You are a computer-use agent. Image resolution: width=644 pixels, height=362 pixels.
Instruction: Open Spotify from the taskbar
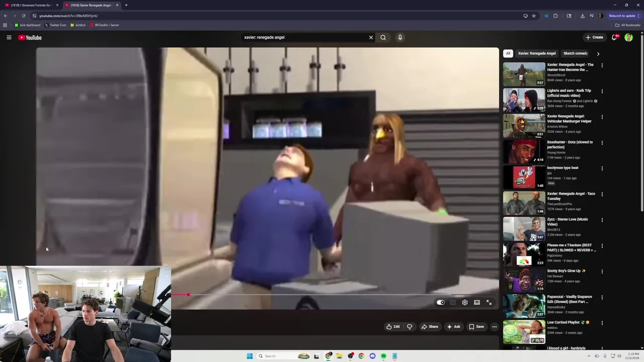pos(383,356)
